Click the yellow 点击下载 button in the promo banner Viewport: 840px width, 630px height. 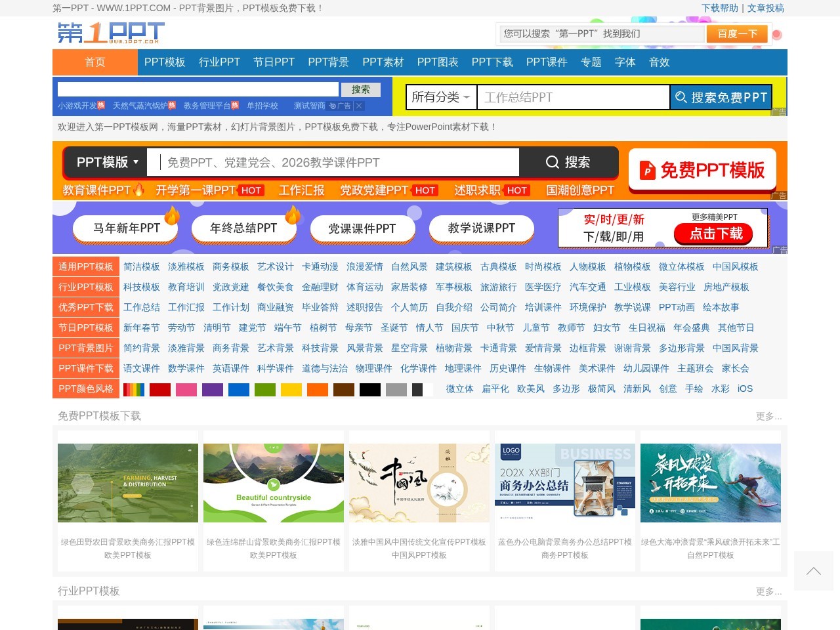coord(713,234)
